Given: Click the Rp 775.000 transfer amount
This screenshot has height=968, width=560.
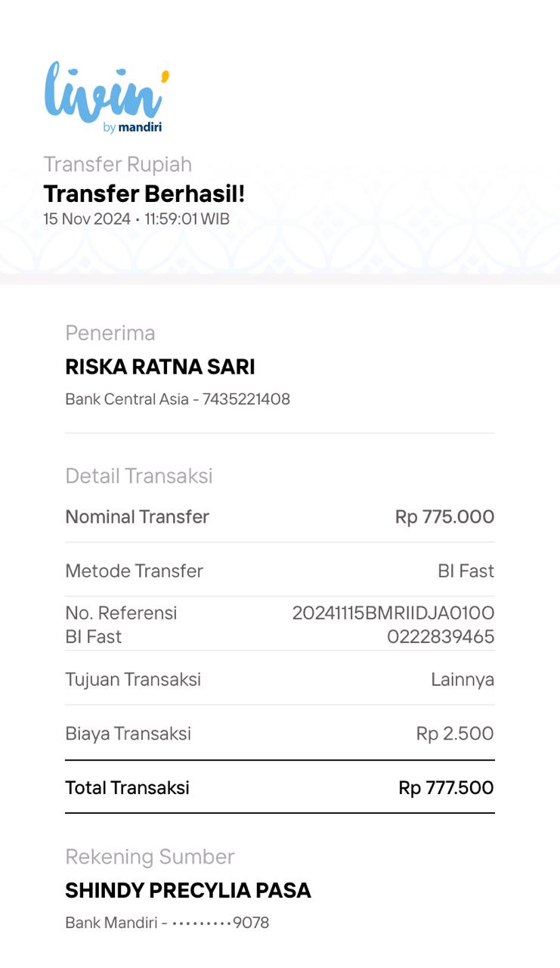Looking at the screenshot, I should 444,517.
